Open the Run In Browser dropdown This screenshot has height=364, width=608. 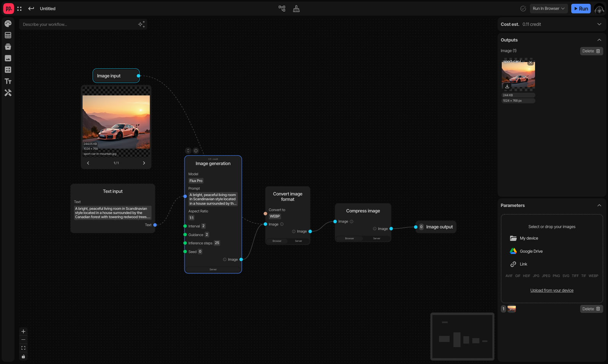point(549,8)
